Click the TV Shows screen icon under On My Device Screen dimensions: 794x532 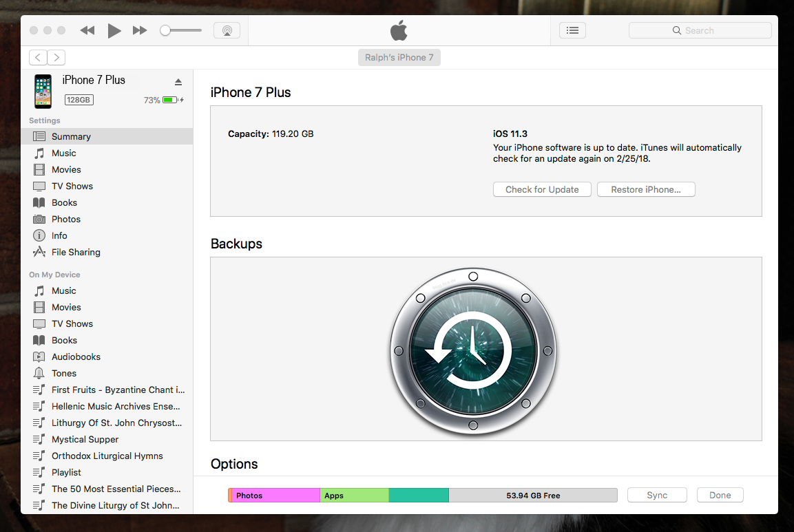coord(39,324)
